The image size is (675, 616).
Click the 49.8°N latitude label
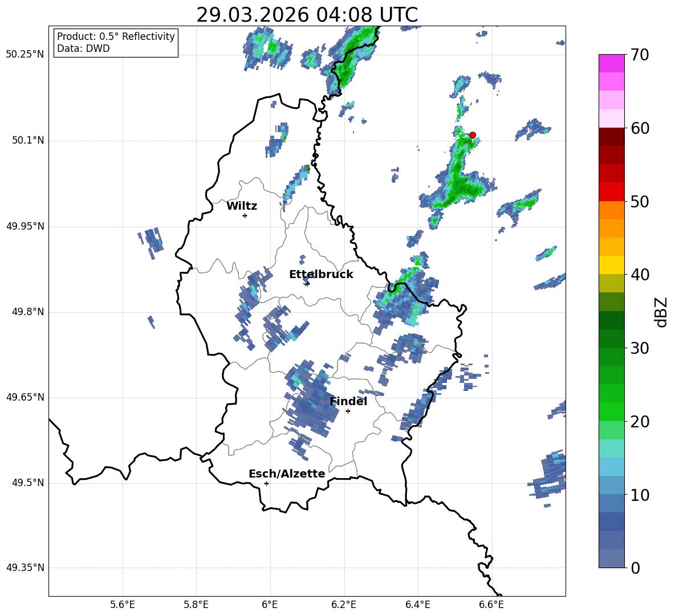click(27, 312)
